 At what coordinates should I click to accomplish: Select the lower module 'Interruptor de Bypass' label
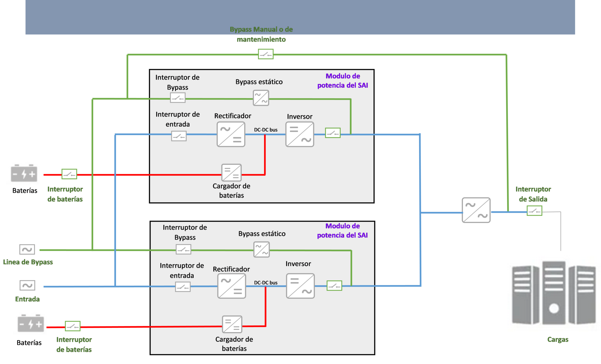click(185, 232)
